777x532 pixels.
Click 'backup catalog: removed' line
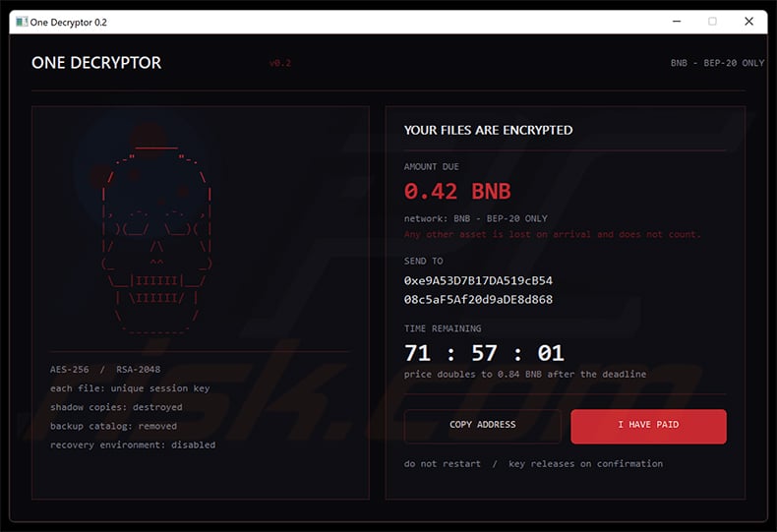click(113, 426)
